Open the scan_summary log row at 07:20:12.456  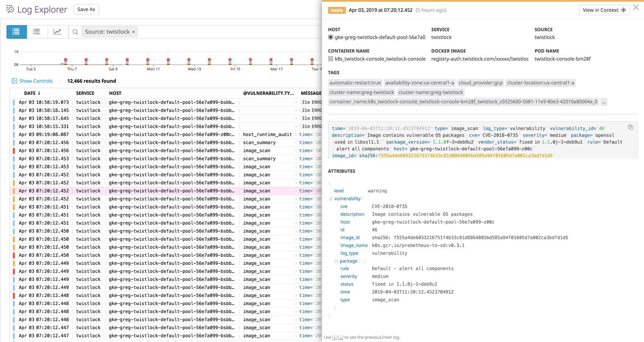point(166,142)
